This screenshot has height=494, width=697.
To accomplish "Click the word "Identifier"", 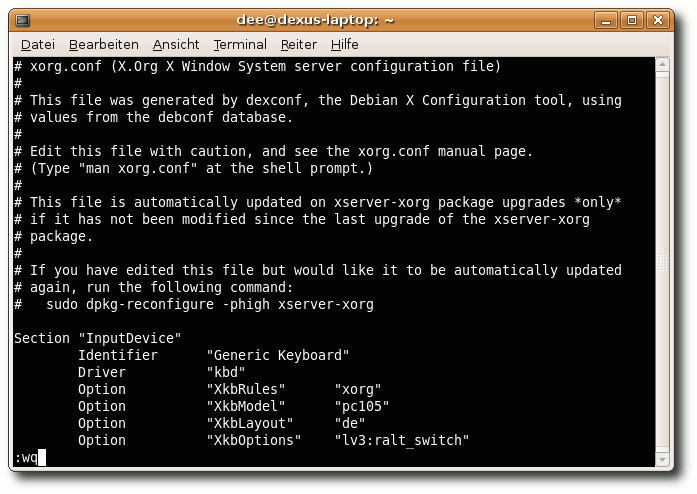I will (118, 355).
